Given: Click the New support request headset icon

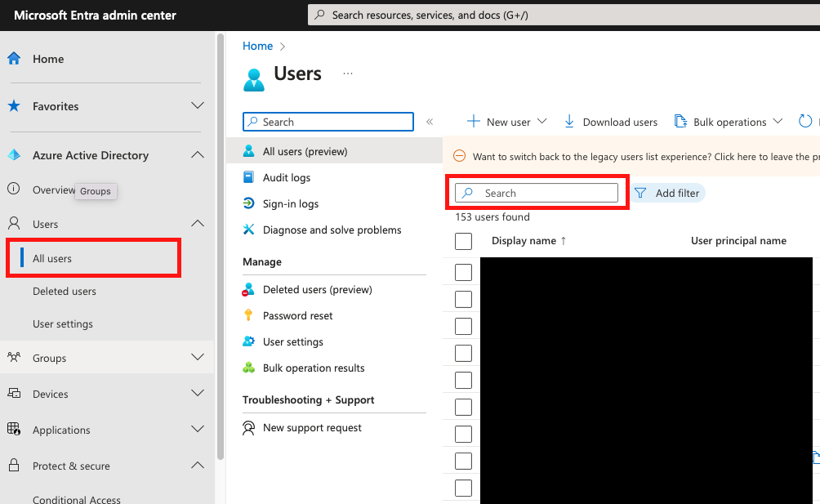Looking at the screenshot, I should 249,428.
